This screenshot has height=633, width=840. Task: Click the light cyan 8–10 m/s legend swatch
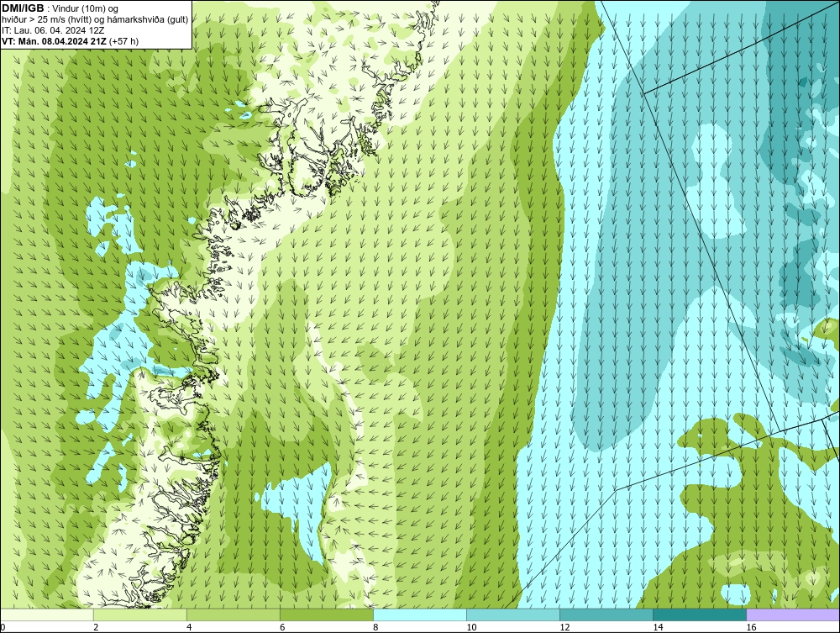[420, 615]
